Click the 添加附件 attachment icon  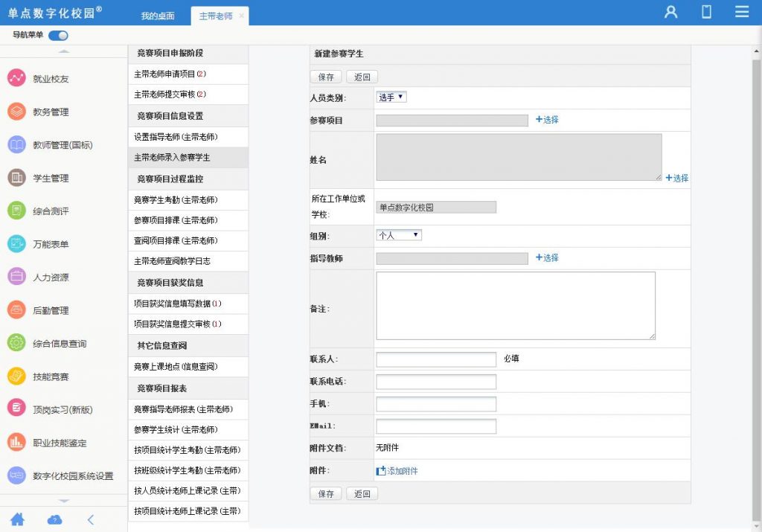pos(380,471)
